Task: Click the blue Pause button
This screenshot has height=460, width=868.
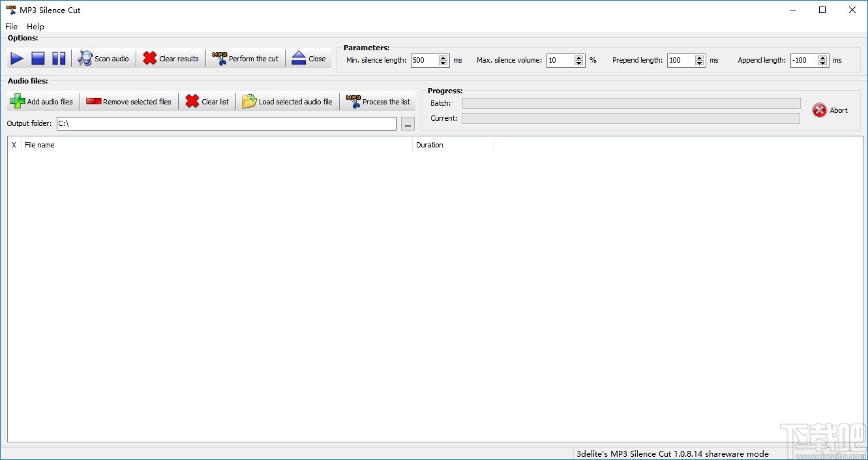Action: 59,59
